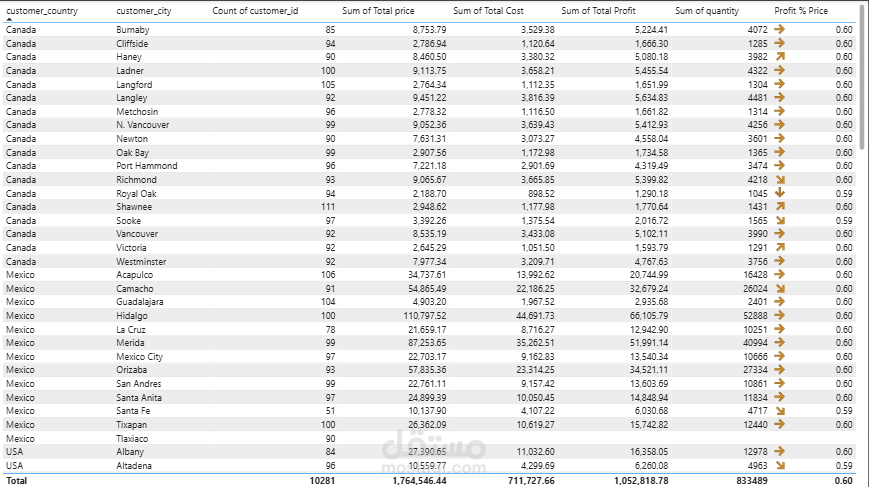Click the right arrow icon in Guadalajara row
This screenshot has width=869, height=487.
coord(780,302)
